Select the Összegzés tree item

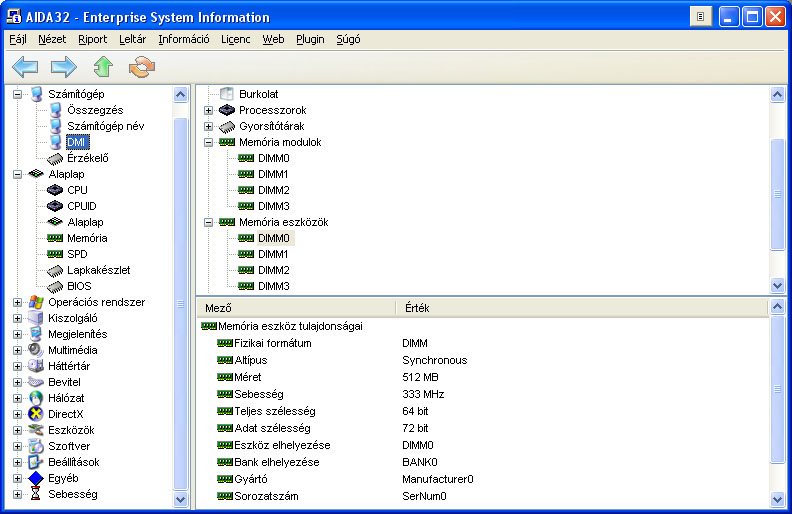pyautogui.click(x=94, y=110)
